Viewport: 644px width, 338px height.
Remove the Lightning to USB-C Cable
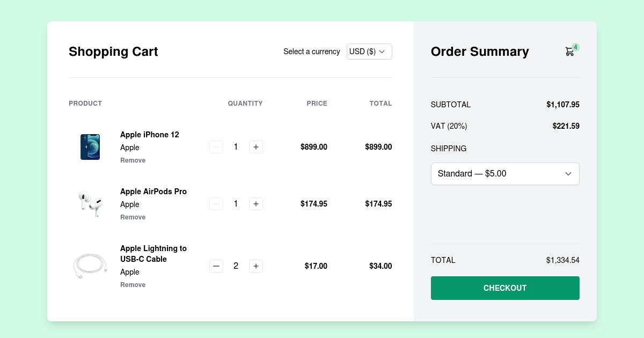(133, 284)
